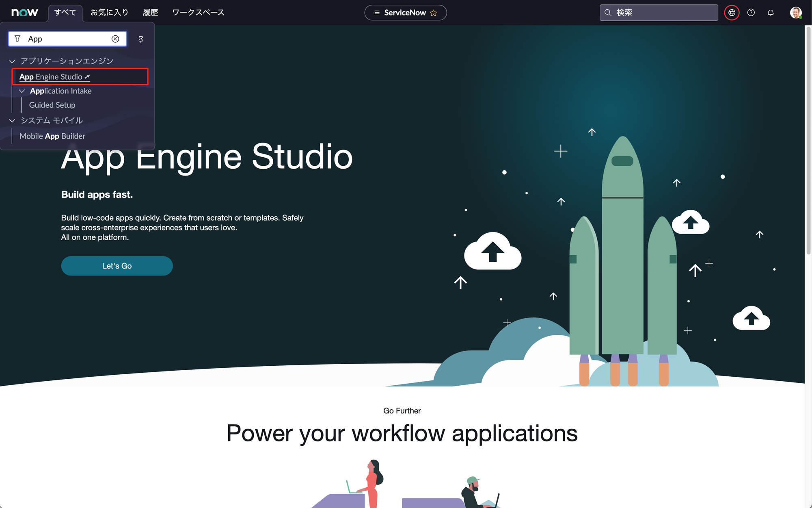Click the ServiceNow 'now' logo
Viewport: 812px width, 508px height.
(x=24, y=13)
